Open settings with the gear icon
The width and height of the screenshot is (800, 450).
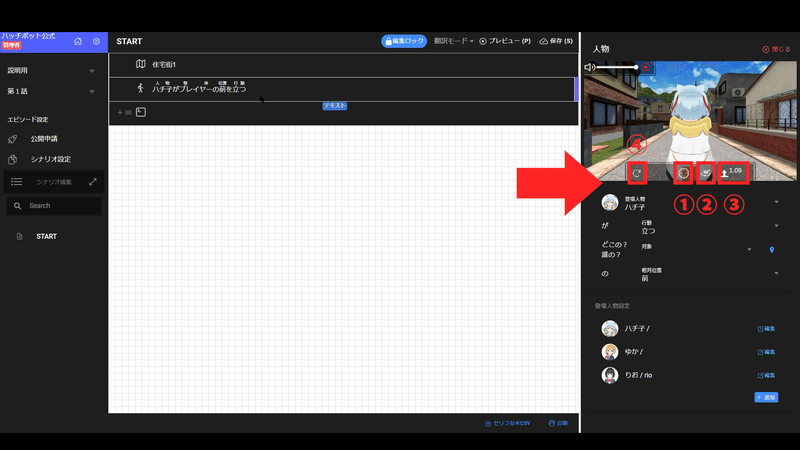tap(96, 41)
